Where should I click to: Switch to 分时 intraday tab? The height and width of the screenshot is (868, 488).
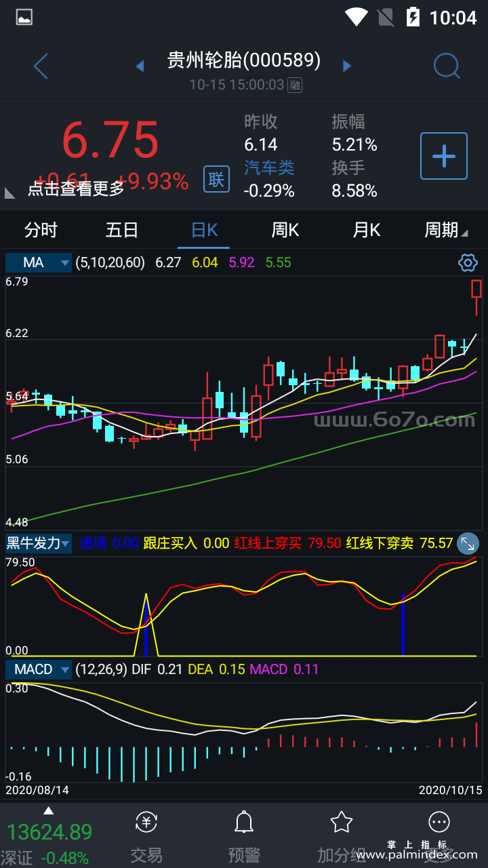pyautogui.click(x=41, y=230)
